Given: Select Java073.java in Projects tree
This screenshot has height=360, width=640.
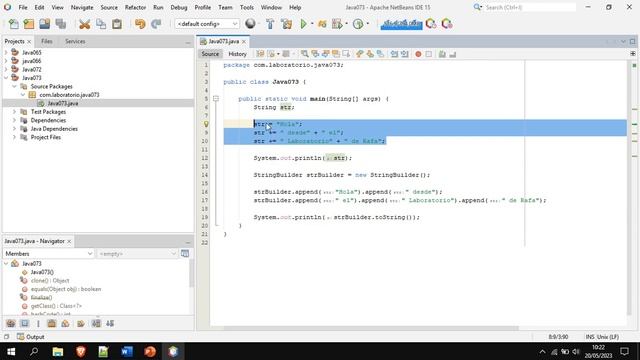Looking at the screenshot, I should coord(62,103).
